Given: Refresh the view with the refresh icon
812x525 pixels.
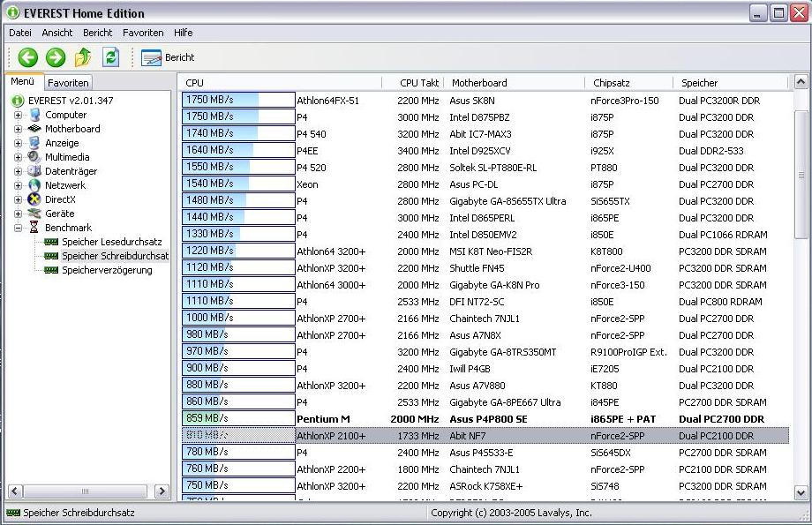Looking at the screenshot, I should [111, 57].
